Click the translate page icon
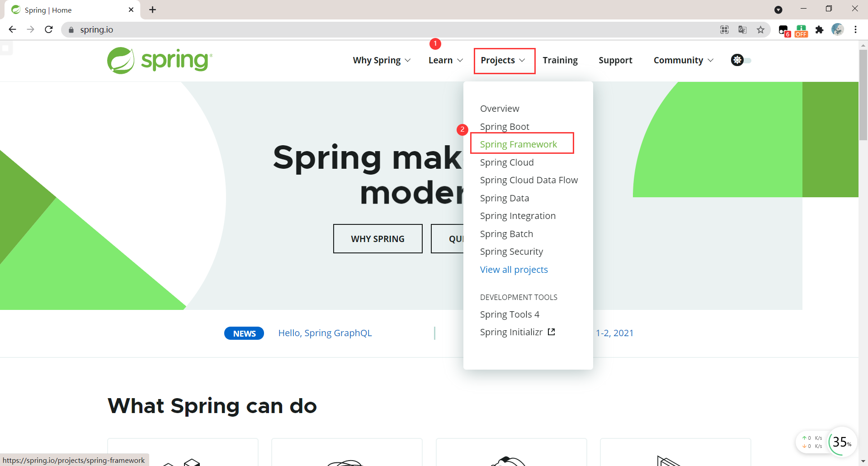The width and height of the screenshot is (868, 466). (x=742, y=29)
